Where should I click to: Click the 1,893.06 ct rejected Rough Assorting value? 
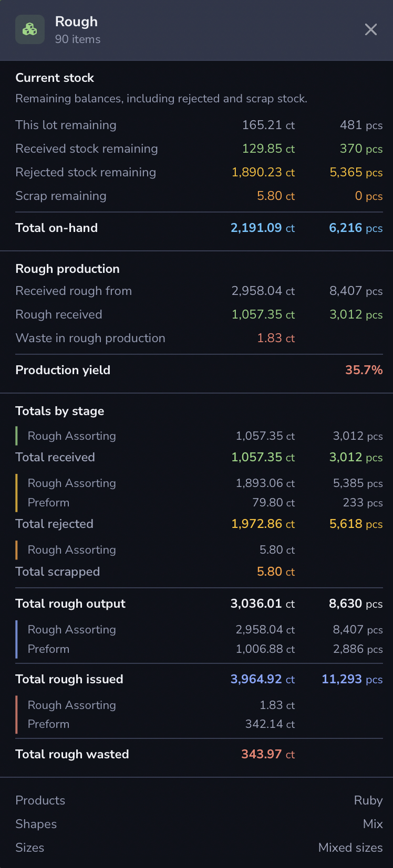click(x=265, y=483)
